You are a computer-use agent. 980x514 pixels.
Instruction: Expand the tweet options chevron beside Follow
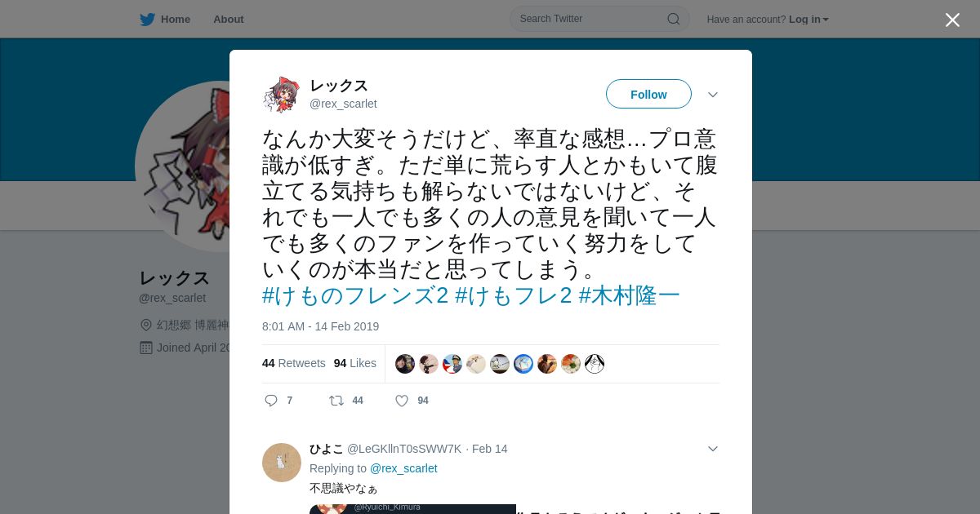713,95
